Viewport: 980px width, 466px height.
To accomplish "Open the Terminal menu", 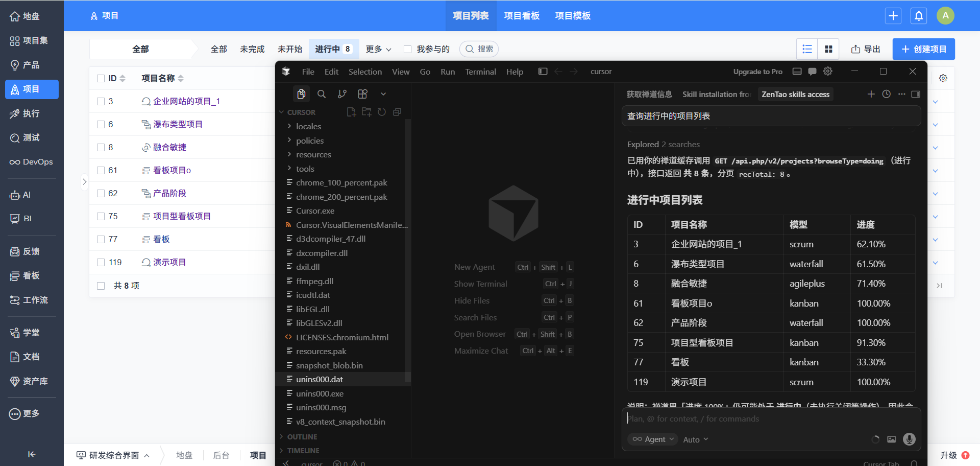I will (x=480, y=72).
